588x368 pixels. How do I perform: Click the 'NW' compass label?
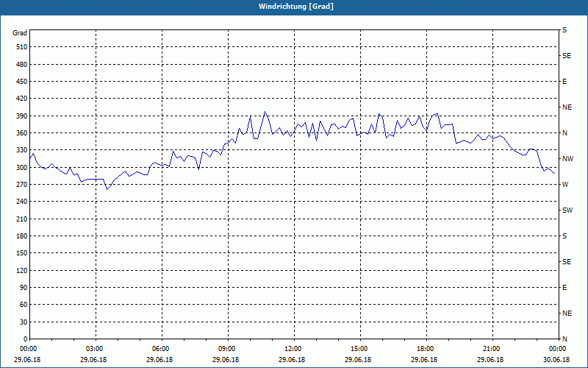coord(567,159)
